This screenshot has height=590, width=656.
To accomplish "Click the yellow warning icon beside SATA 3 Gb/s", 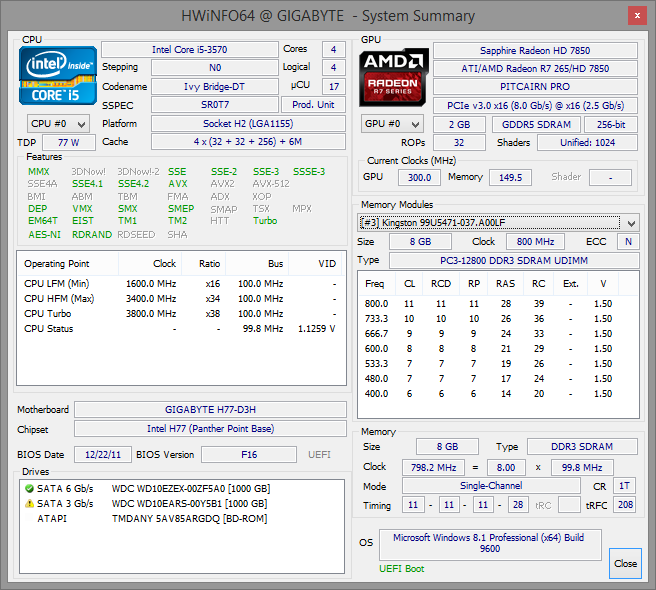I will 29,503.
